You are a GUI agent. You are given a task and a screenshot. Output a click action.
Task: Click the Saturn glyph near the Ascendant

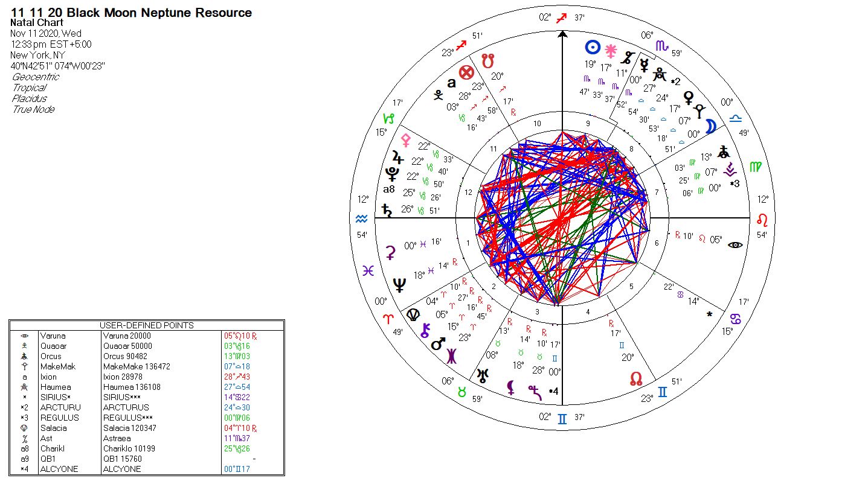(x=386, y=210)
